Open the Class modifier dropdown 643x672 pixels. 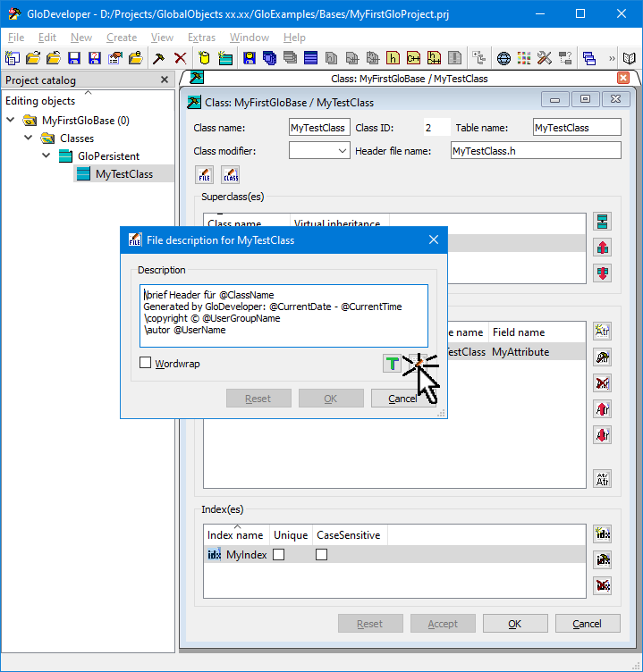pyautogui.click(x=319, y=151)
